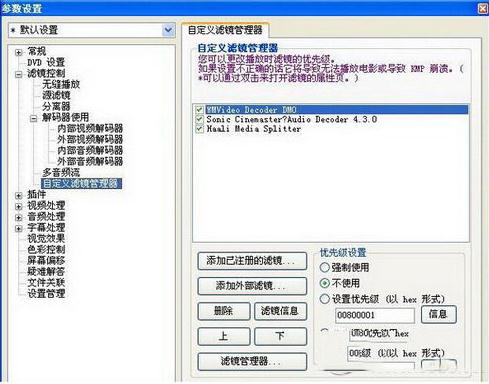
Task: Expand the 插件 tree node
Action: [x=19, y=195]
